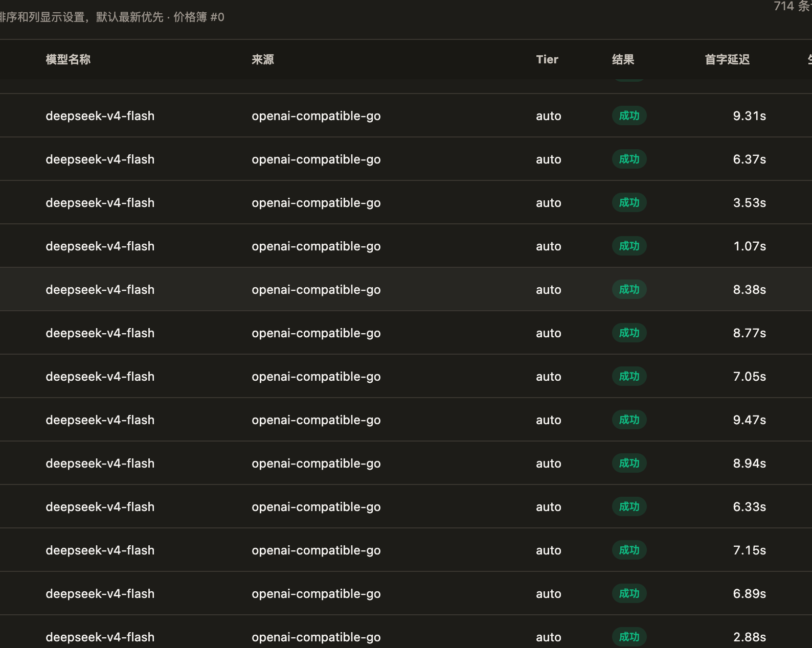Click the 成功 status in the 8.94s row

pos(629,464)
